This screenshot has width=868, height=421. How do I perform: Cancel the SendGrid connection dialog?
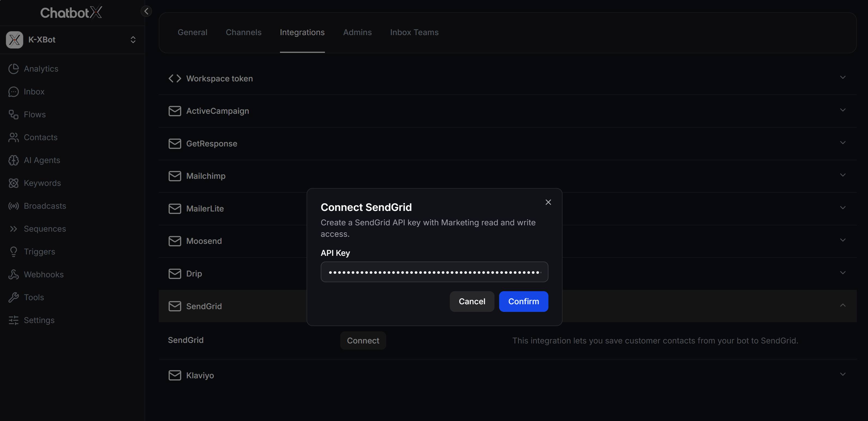472,302
